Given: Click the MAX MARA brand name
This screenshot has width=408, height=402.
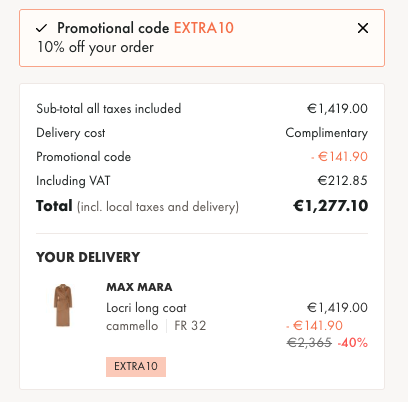Looking at the screenshot, I should (139, 287).
